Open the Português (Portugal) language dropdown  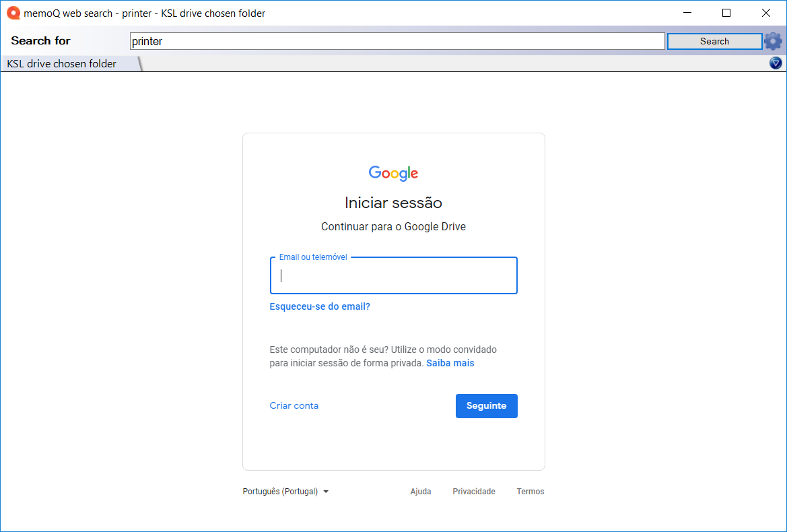click(x=285, y=492)
